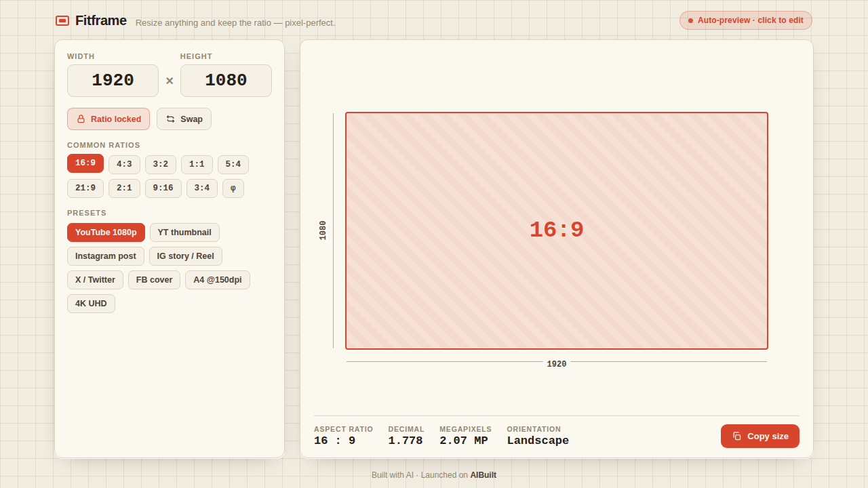Click the 16:9 preview rectangle
Image resolution: width=868 pixels, height=488 pixels.
(x=557, y=230)
